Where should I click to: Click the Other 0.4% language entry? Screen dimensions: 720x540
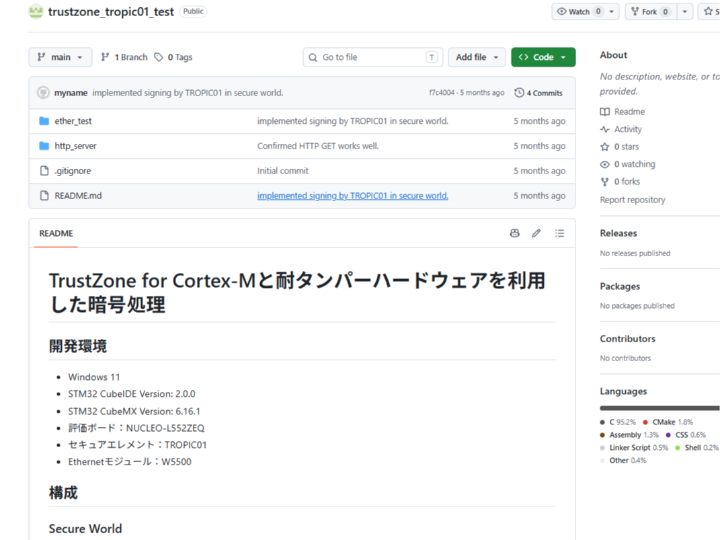(623, 461)
